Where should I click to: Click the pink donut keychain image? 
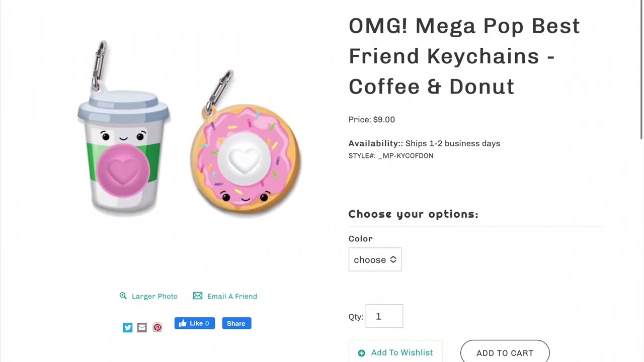[246, 158]
